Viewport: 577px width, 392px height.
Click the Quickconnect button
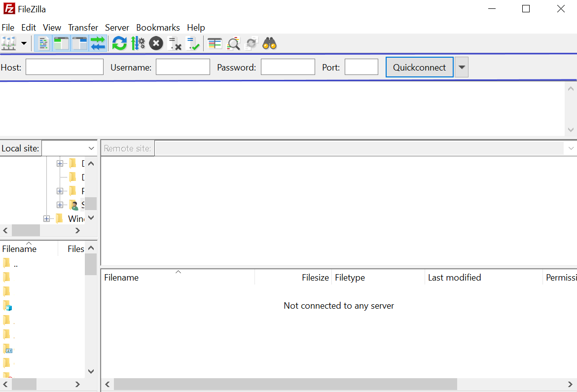pyautogui.click(x=419, y=67)
